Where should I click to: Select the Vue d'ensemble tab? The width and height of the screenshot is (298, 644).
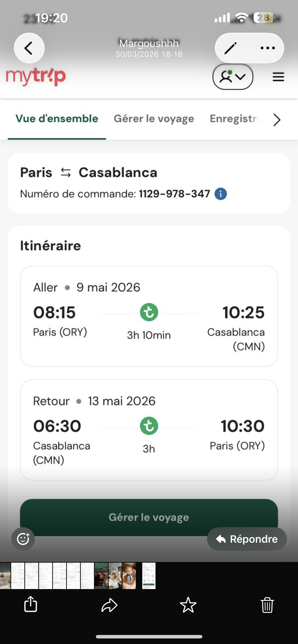tap(57, 119)
